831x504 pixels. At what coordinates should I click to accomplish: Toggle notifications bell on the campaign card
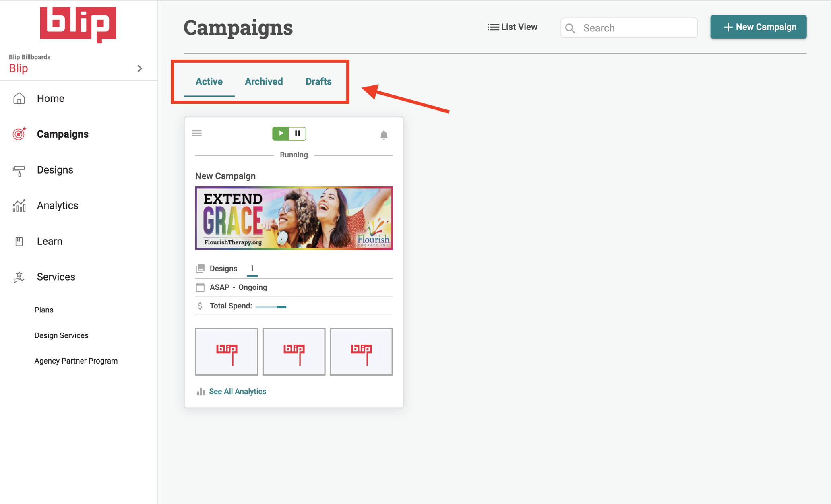pyautogui.click(x=384, y=135)
